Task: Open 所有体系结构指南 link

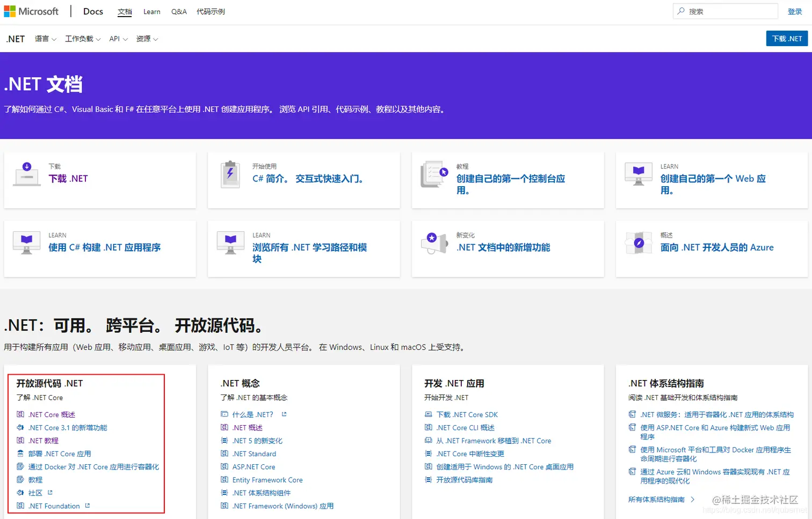Action: click(656, 500)
